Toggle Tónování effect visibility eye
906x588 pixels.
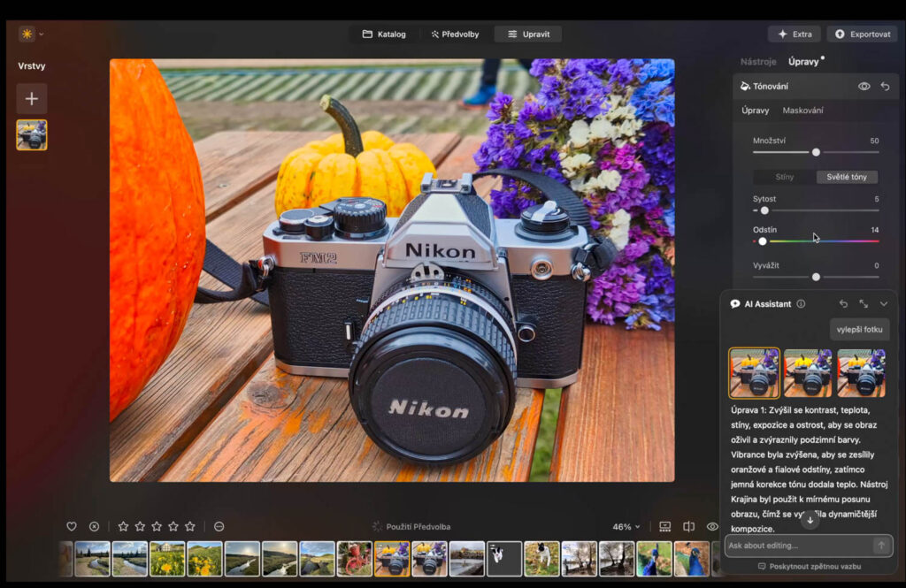point(864,87)
